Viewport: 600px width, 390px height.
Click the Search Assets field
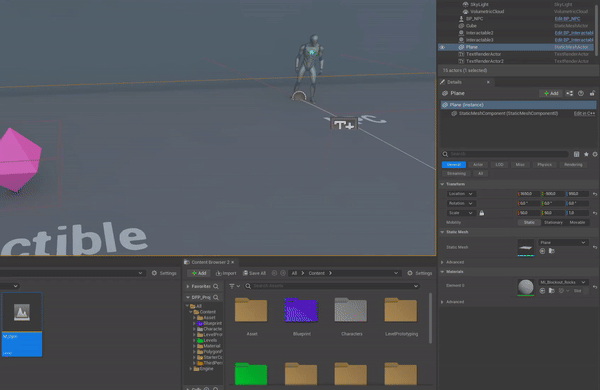point(332,286)
